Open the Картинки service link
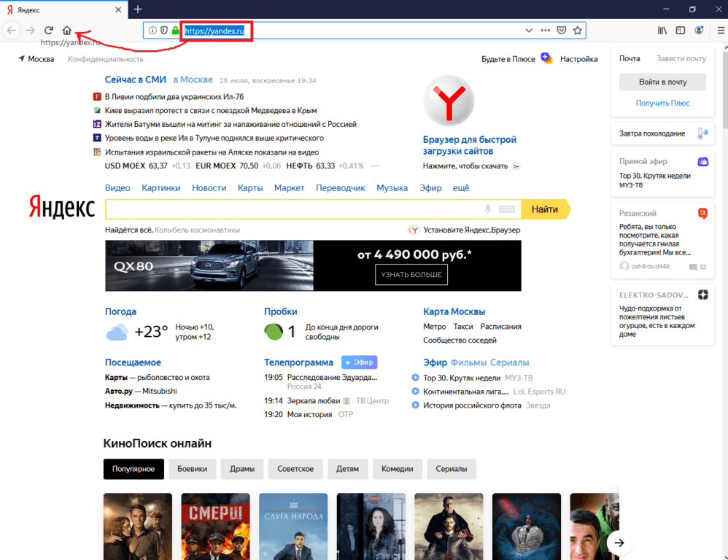 pos(161,188)
